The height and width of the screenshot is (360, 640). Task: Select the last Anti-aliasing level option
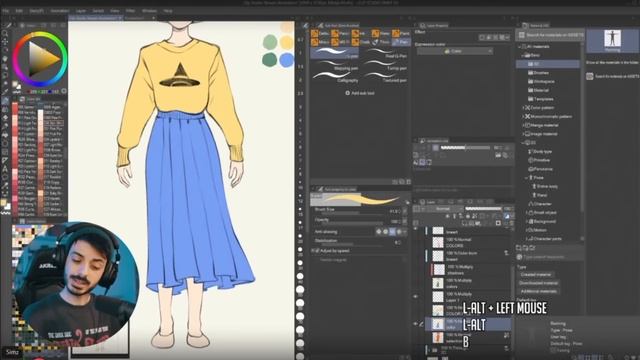click(399, 232)
